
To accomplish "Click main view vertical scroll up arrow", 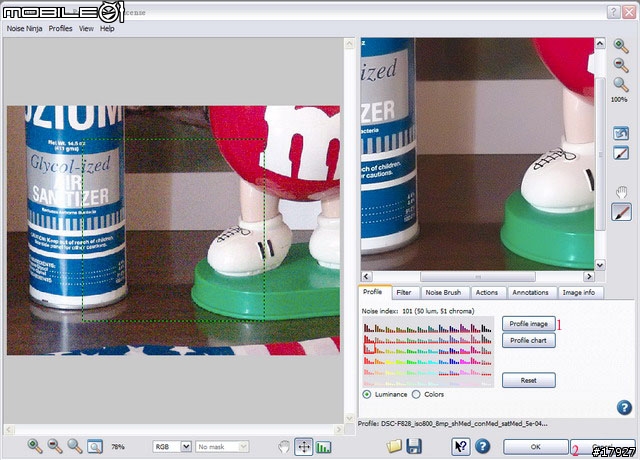I will coord(349,43).
